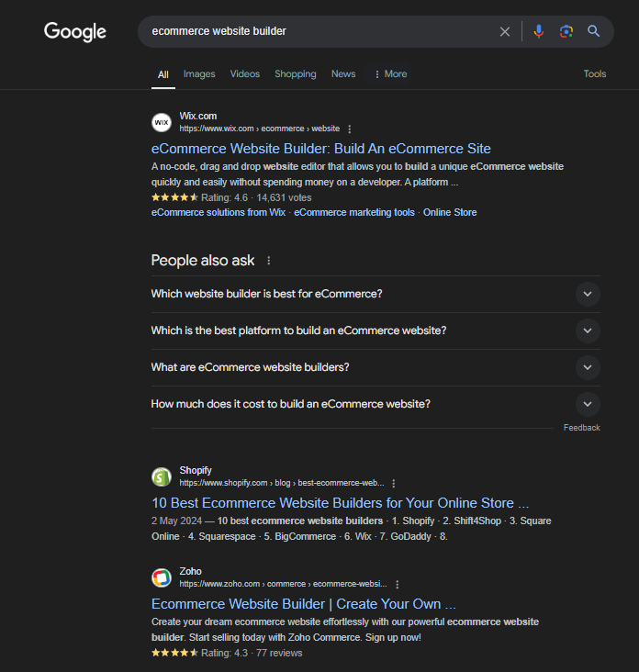Follow 'eCommerce solutions from Wix' sitelink
Screen dimensions: 639x672
(x=219, y=213)
